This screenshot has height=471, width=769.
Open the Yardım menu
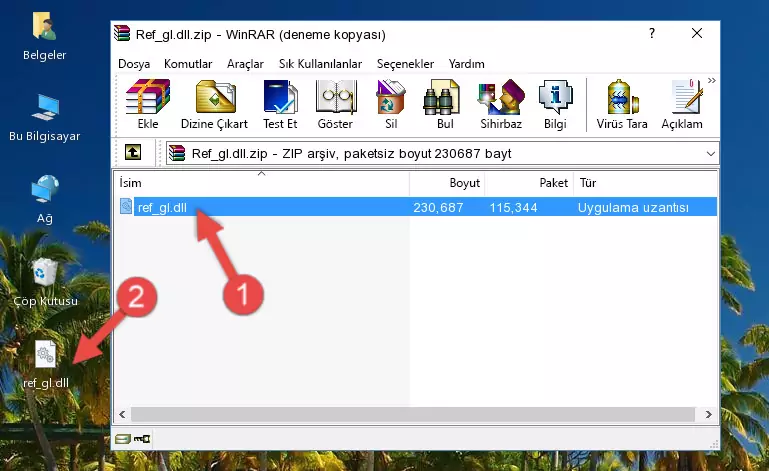tap(466, 64)
